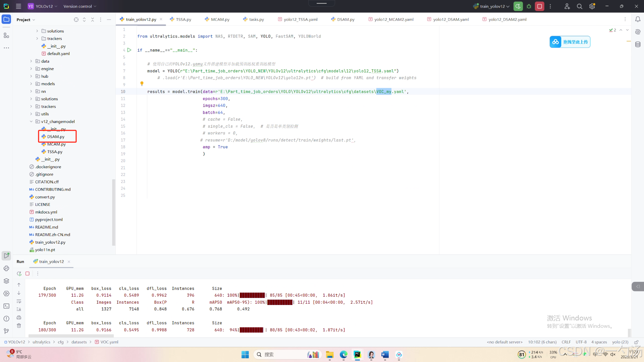Click the Stop run button in top toolbar
Screen dimensions: 644x362
pyautogui.click(x=539, y=6)
